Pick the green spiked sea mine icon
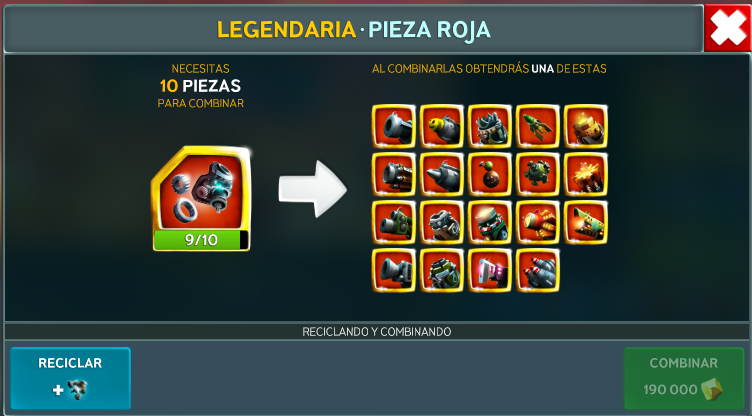752x416 pixels. coord(538,174)
